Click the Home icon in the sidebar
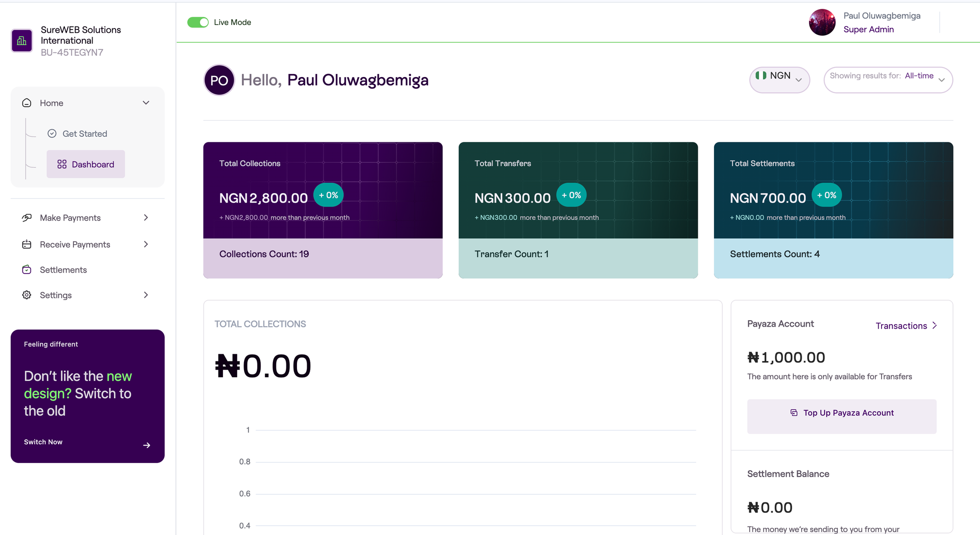This screenshot has height=535, width=980. click(27, 103)
